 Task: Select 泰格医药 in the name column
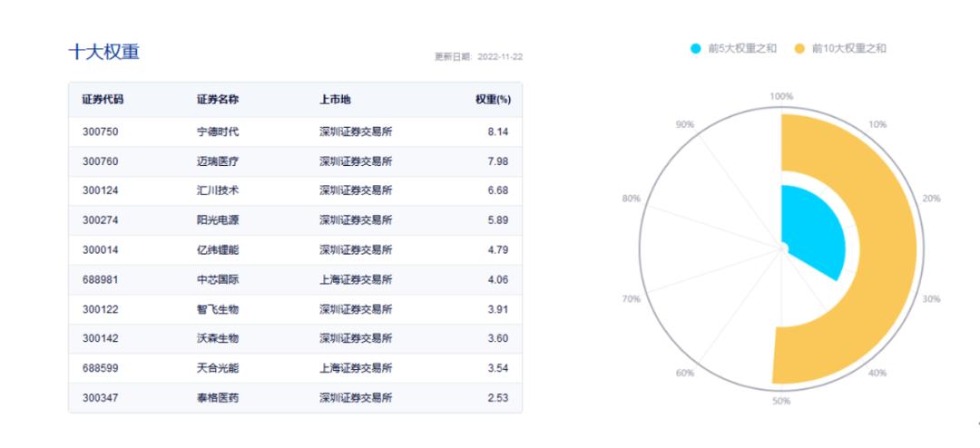click(x=218, y=397)
